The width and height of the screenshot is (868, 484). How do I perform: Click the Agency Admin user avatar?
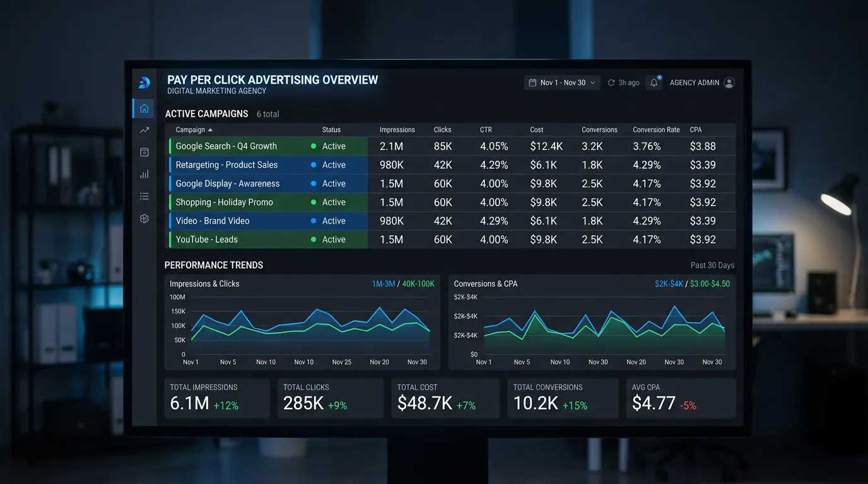click(x=729, y=83)
